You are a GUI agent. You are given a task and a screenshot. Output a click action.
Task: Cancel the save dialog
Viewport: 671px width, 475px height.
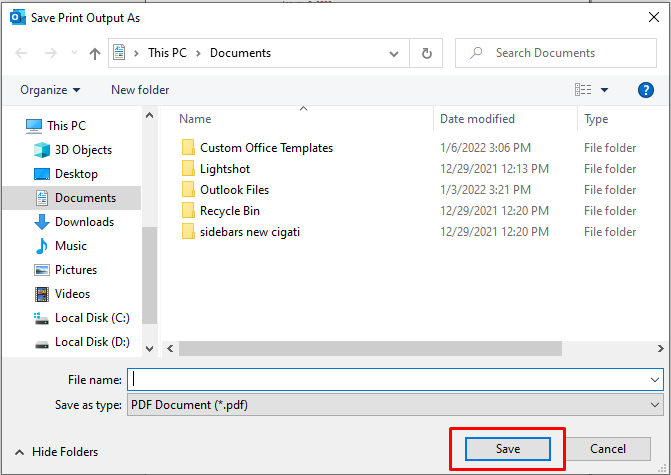point(607,449)
